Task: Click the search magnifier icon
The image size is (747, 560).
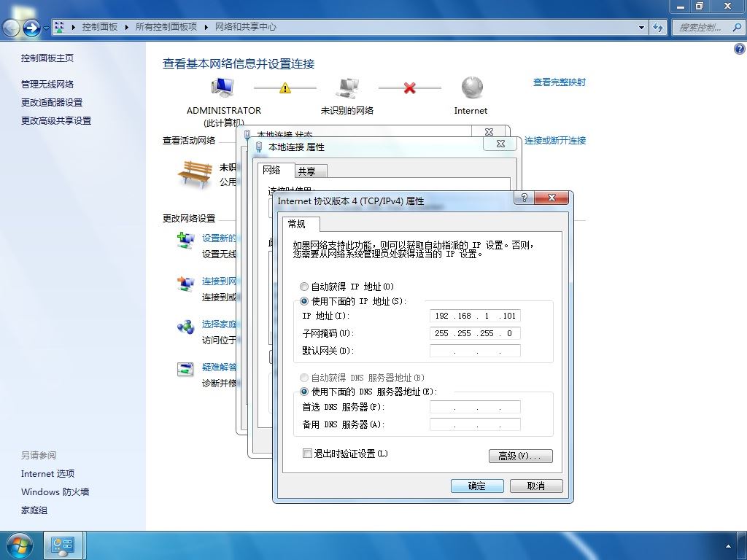Action: tap(737, 27)
